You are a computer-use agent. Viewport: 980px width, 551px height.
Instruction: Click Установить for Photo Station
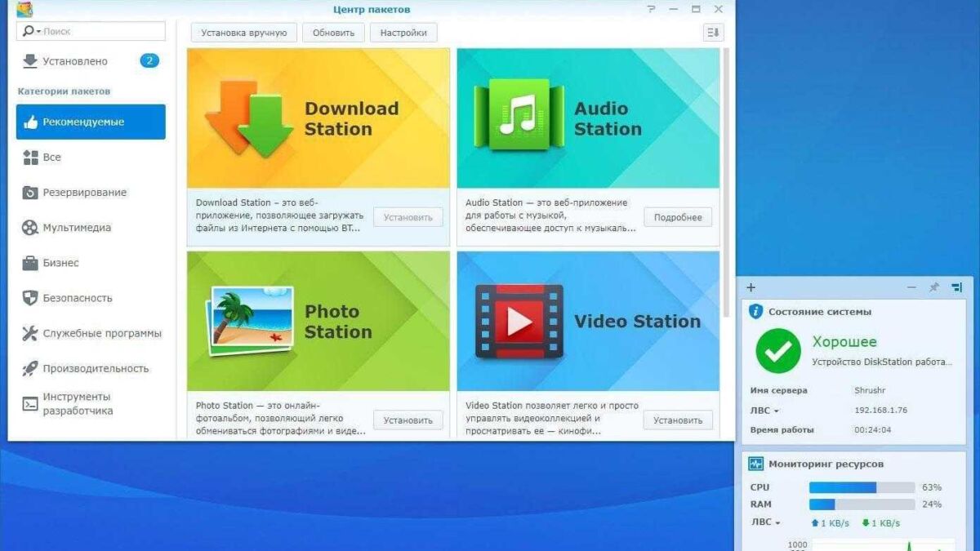tap(408, 420)
